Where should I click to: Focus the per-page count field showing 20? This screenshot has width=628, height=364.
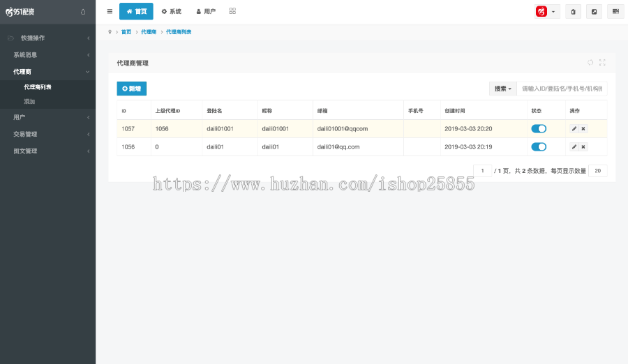click(597, 171)
